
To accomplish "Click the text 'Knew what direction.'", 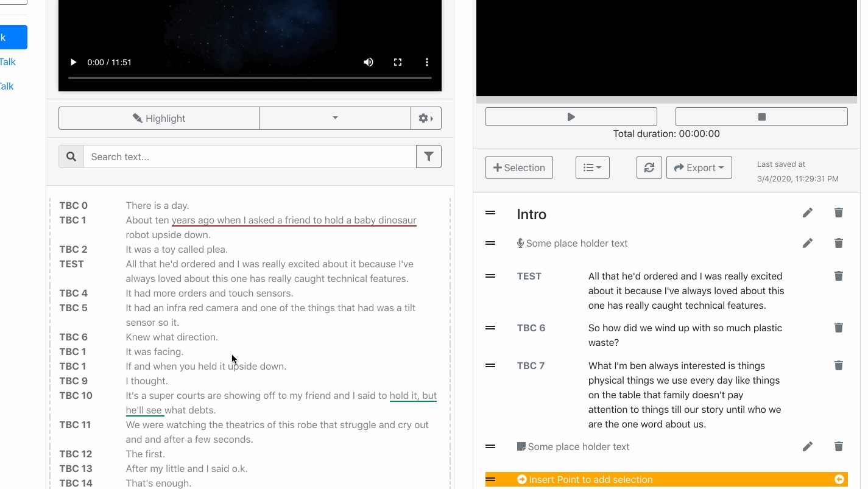I will click(x=172, y=337).
